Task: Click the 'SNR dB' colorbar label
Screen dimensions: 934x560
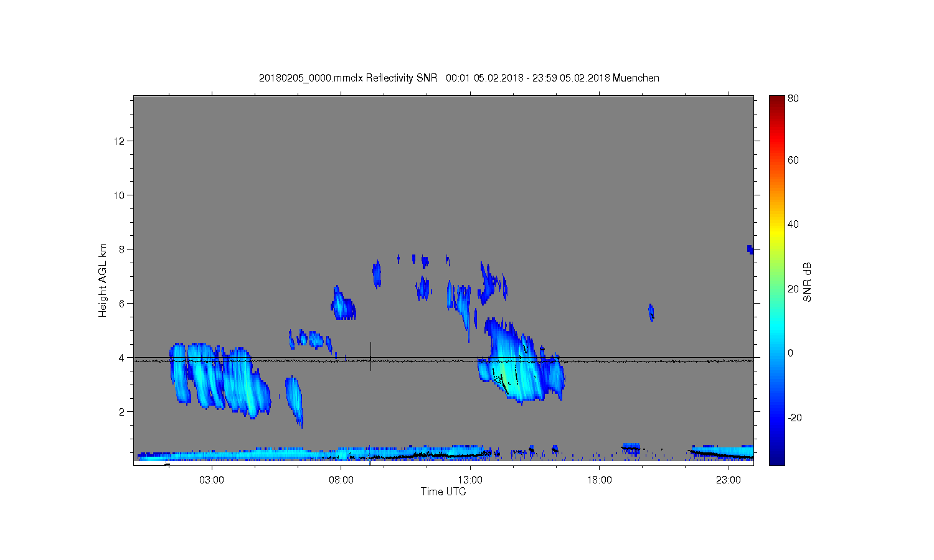Action: (x=807, y=282)
